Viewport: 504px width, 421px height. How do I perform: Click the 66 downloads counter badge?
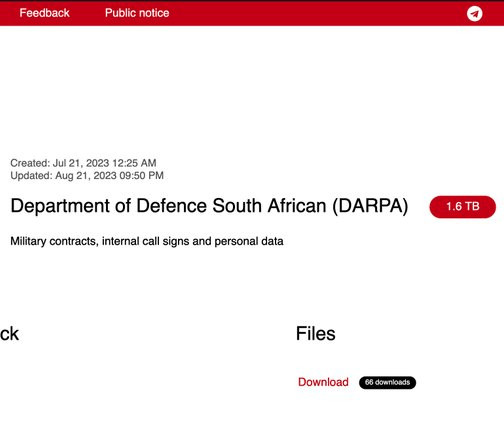pyautogui.click(x=387, y=382)
